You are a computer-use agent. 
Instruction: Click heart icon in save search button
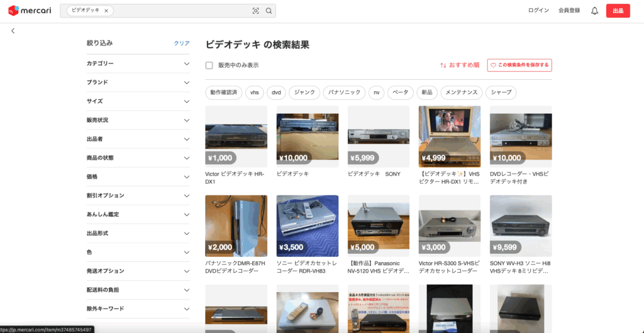point(493,65)
